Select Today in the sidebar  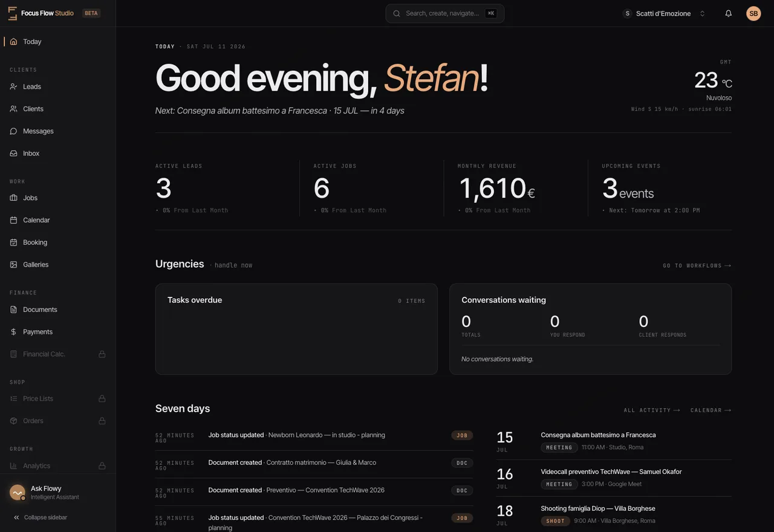coord(58,42)
